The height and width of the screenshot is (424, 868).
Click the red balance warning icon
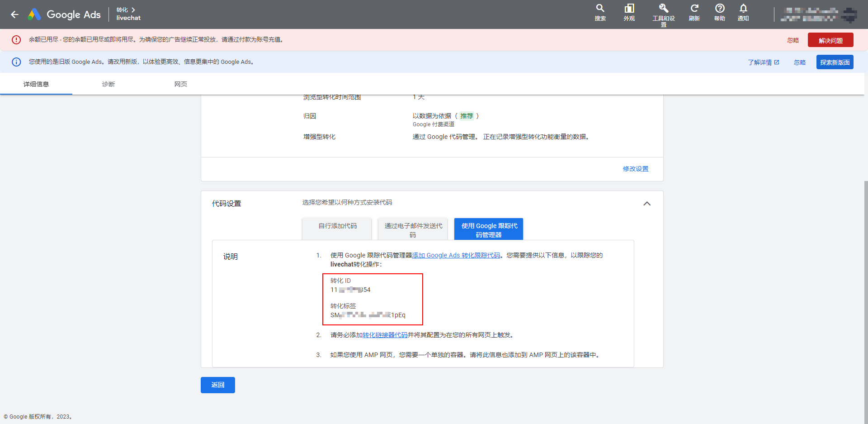(16, 40)
